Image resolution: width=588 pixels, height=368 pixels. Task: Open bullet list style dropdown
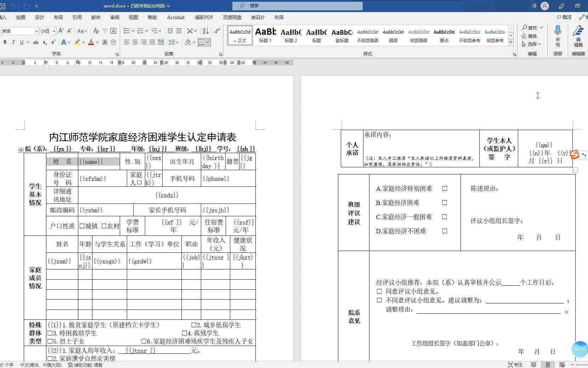[133, 31]
